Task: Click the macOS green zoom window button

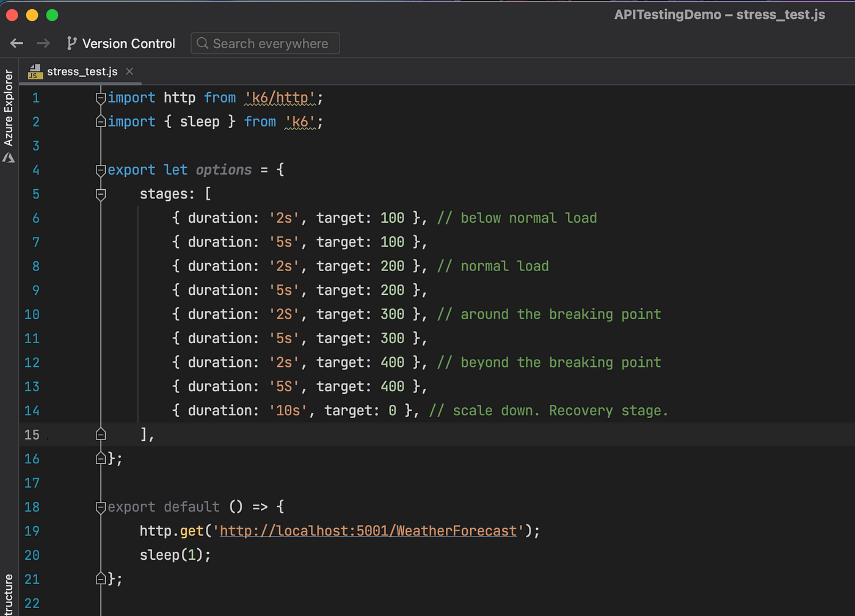Action: coord(53,15)
